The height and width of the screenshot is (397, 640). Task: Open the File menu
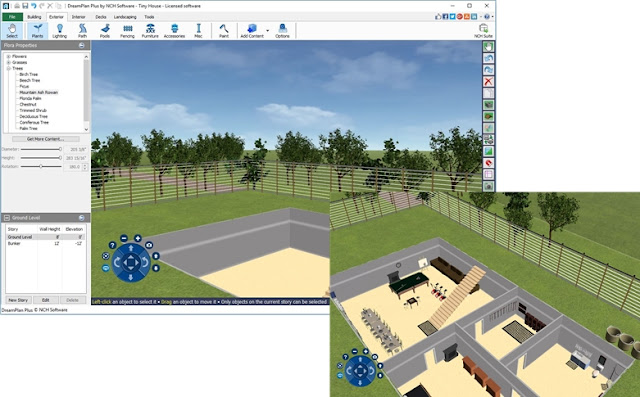pos(12,17)
